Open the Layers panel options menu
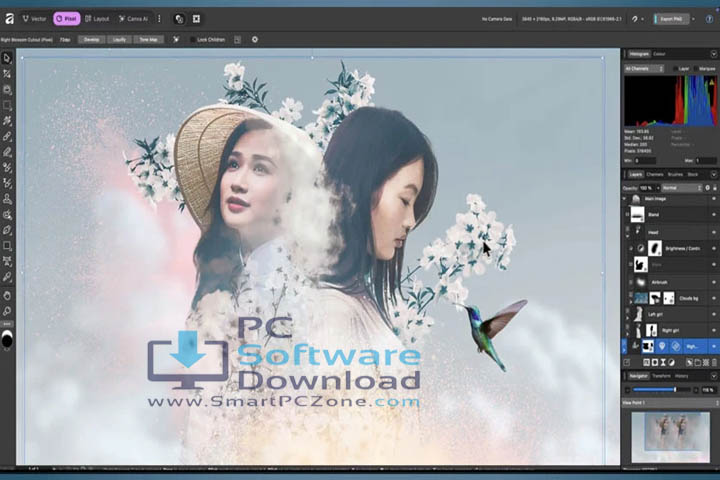The width and height of the screenshot is (720, 480). point(714,175)
